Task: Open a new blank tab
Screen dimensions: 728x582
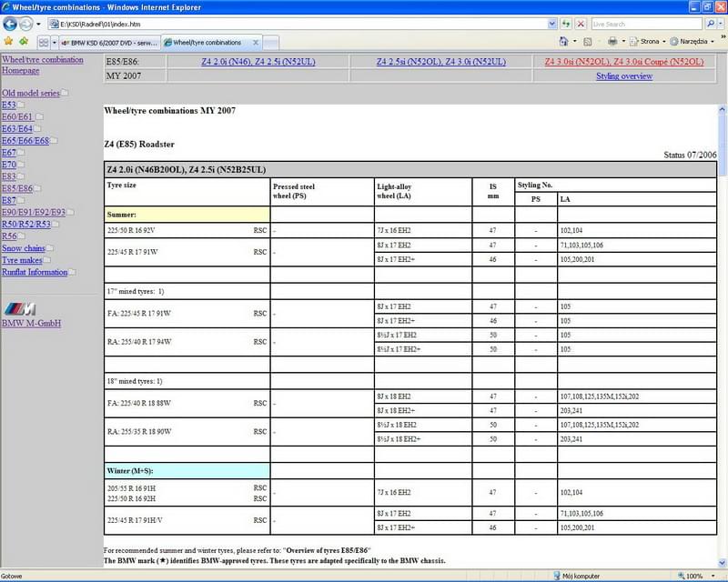Action: 270,43
